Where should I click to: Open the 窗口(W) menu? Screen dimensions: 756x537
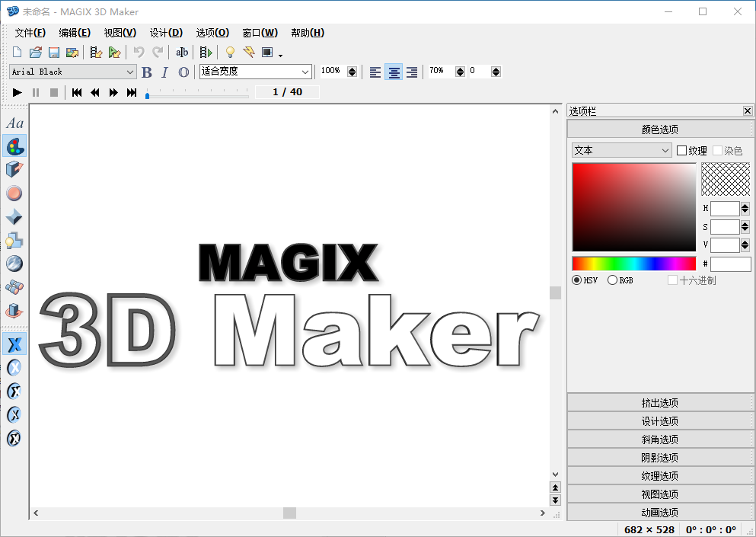tap(260, 33)
